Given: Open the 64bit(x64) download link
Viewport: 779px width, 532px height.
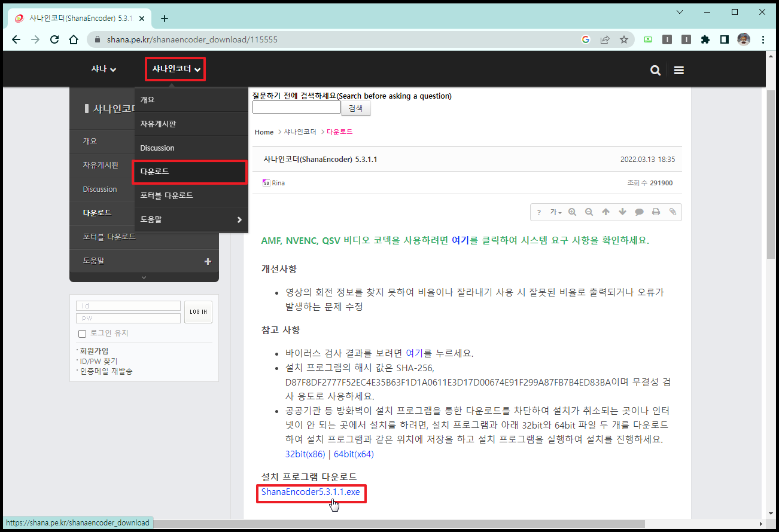Looking at the screenshot, I should coord(354,454).
